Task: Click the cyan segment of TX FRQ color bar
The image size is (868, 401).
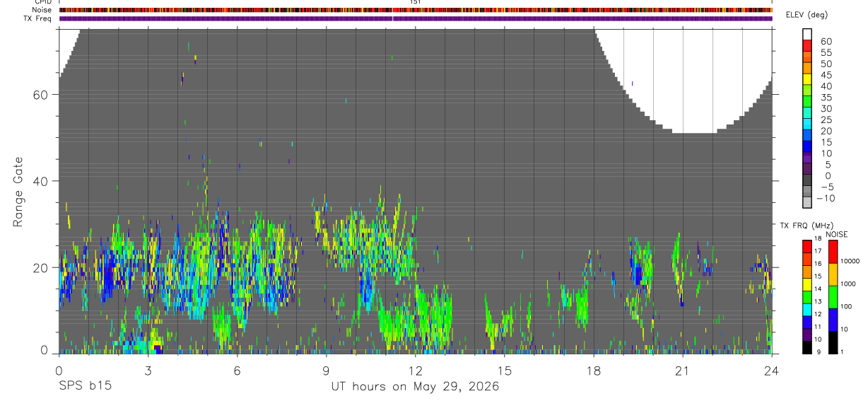Action: pos(807,310)
